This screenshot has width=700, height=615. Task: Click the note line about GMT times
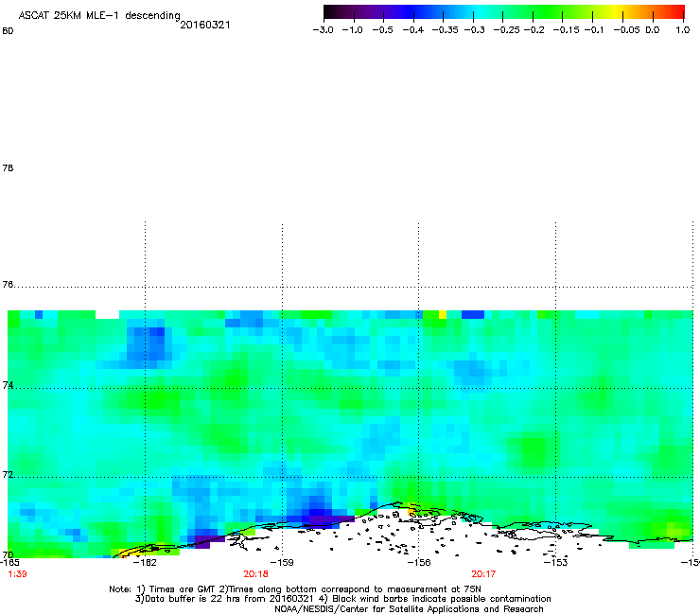[295, 589]
